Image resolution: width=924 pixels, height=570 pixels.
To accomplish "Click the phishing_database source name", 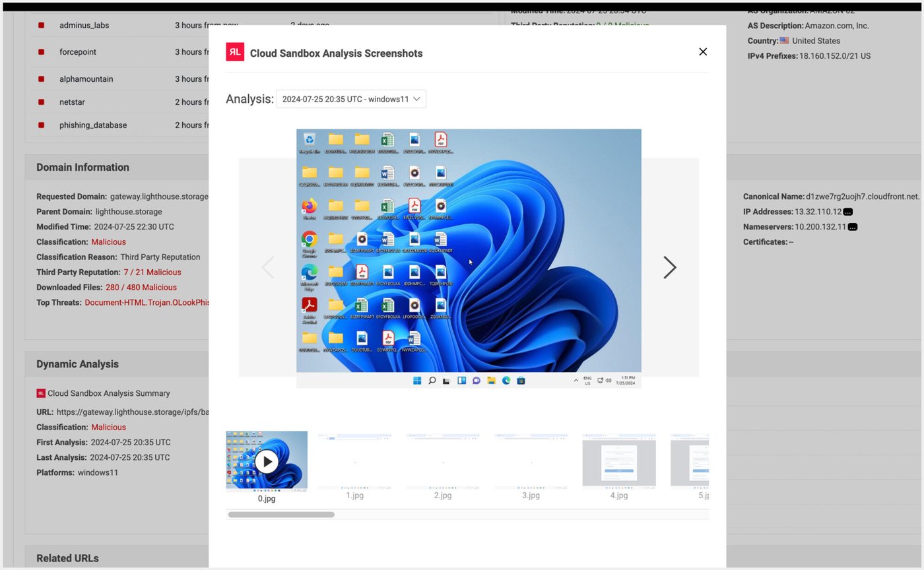I will [93, 125].
